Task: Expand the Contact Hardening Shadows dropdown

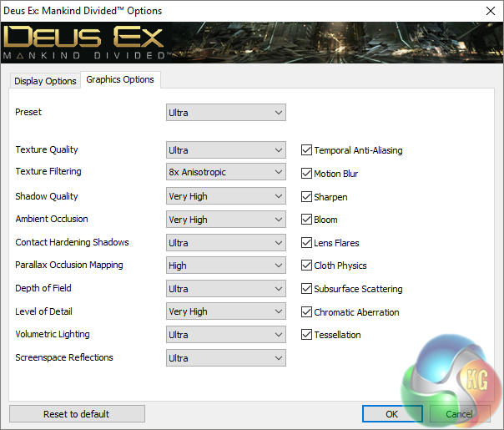Action: click(225, 243)
